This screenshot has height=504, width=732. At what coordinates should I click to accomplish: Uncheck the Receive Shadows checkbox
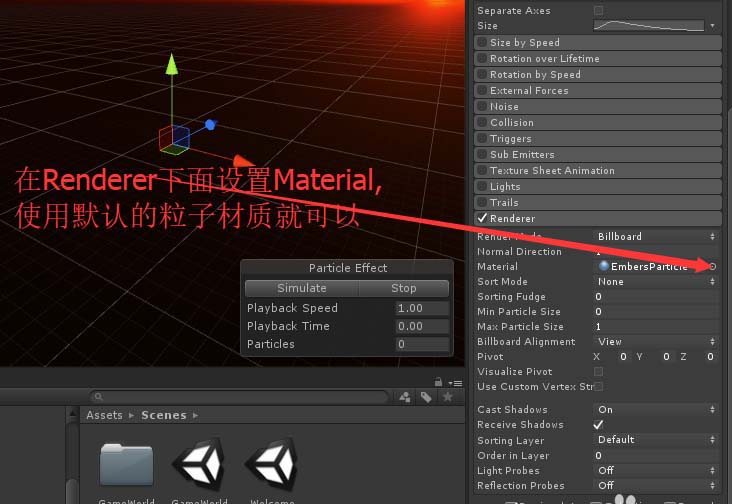[x=598, y=425]
